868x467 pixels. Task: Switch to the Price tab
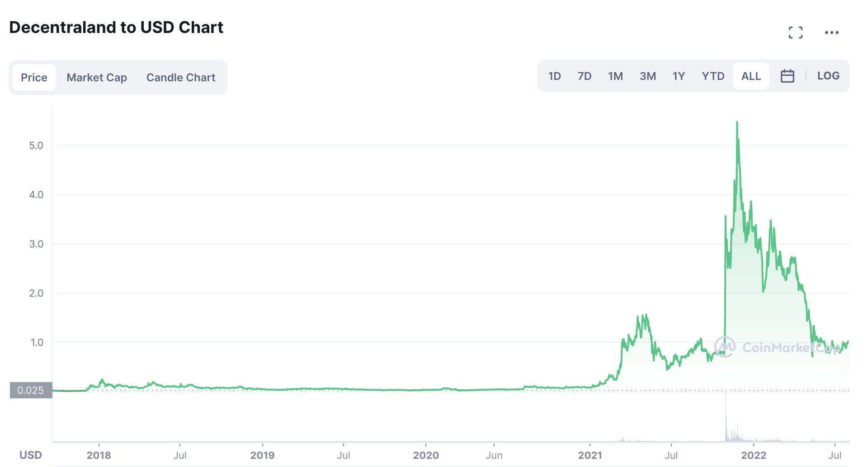click(34, 78)
